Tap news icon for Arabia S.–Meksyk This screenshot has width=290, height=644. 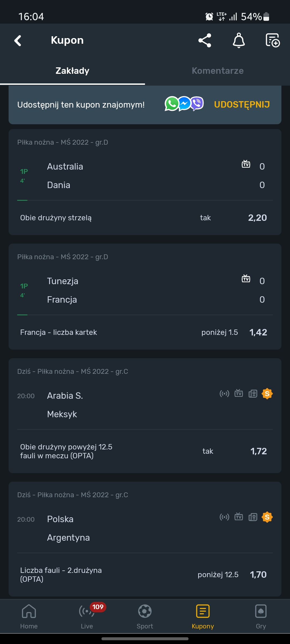253,394
